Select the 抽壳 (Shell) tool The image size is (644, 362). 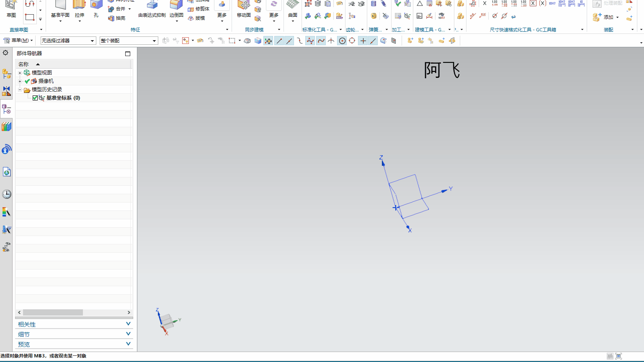coord(117,18)
